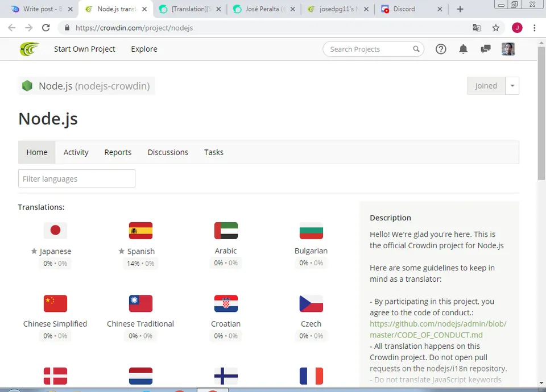
Task: Open the Chrome three-dot menu
Action: click(535, 28)
